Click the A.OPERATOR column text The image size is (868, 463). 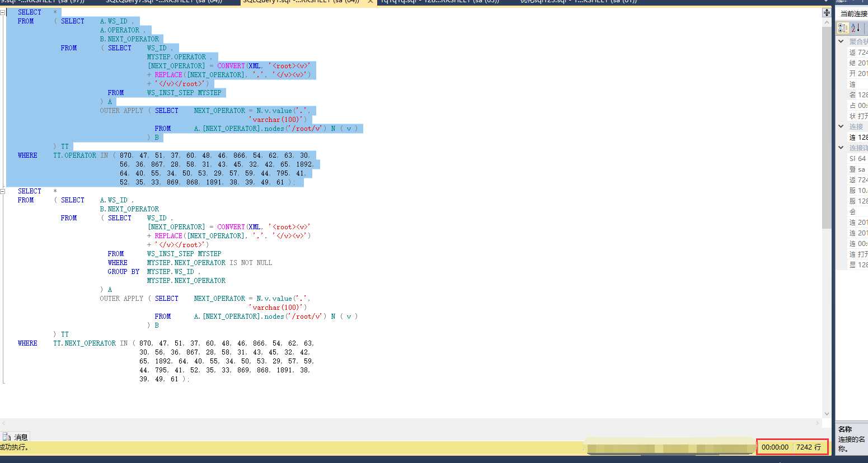(120, 30)
